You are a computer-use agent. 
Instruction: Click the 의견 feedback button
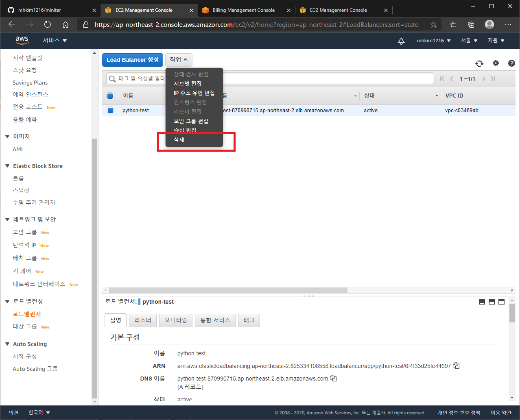click(13, 412)
